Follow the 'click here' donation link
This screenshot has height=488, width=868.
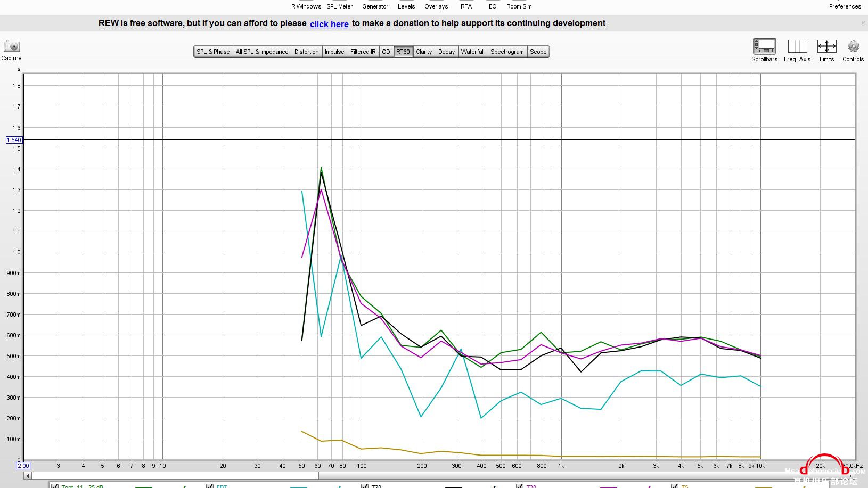329,24
